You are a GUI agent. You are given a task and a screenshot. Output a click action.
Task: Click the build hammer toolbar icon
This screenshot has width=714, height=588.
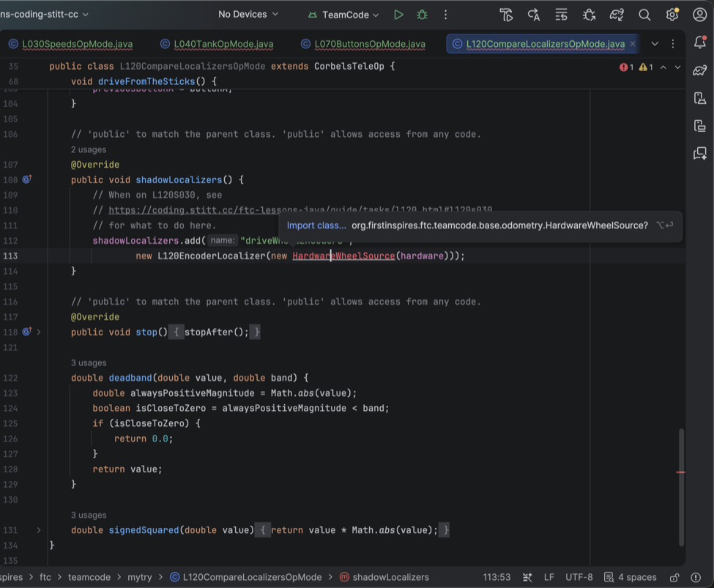(x=506, y=15)
